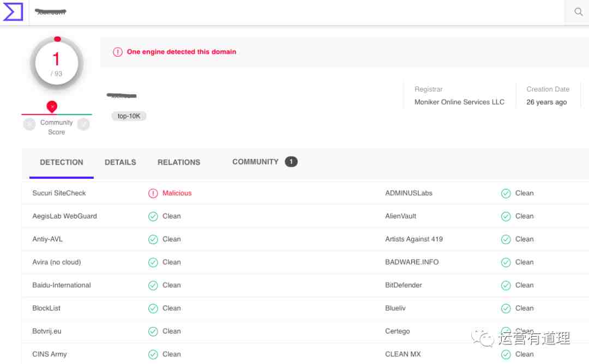Viewport: 589px width, 364px height.
Task: Click the search magnifier icon
Action: (579, 12)
